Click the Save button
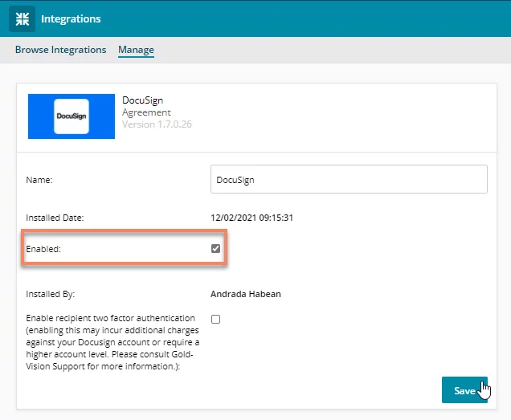The image size is (511, 420). pyautogui.click(x=464, y=390)
